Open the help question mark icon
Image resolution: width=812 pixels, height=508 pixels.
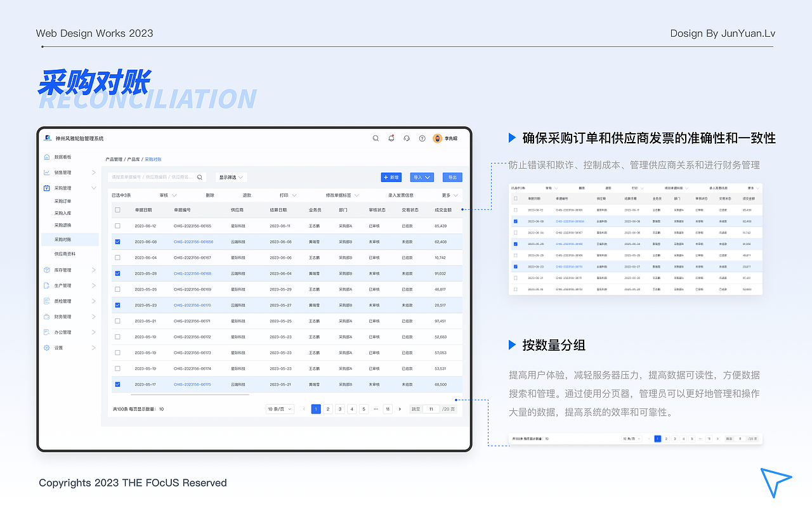pyautogui.click(x=422, y=138)
